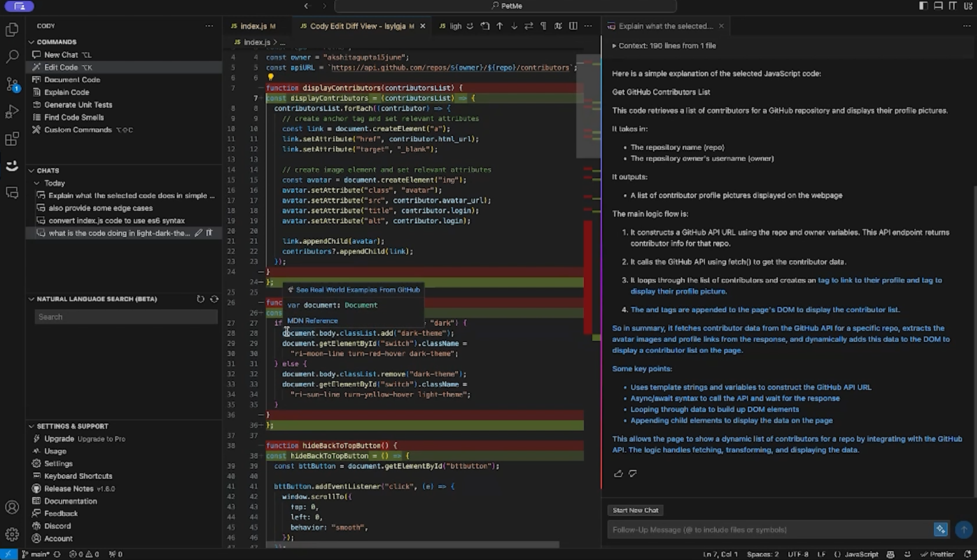Image resolution: width=977 pixels, height=560 pixels.
Task: Open the Cody smiley icon in activity bar
Action: 12,165
